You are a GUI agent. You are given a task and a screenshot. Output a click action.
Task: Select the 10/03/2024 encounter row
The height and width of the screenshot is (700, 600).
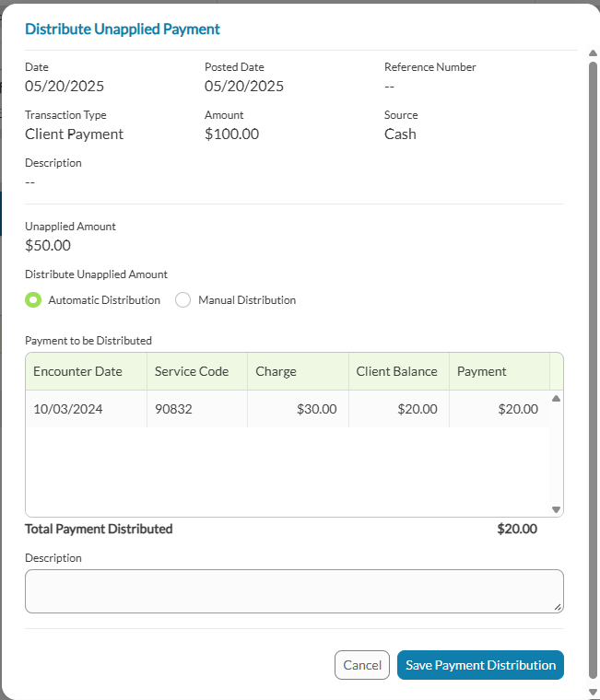288,409
